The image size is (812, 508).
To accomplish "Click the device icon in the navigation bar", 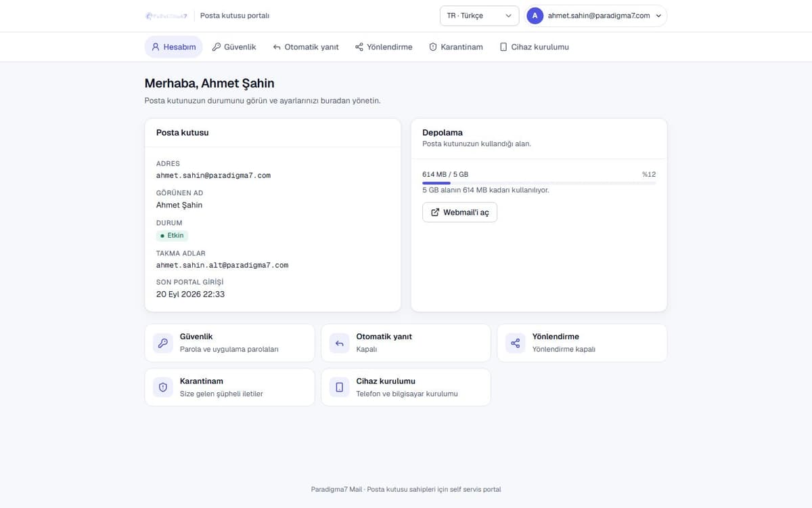I will coord(503,47).
